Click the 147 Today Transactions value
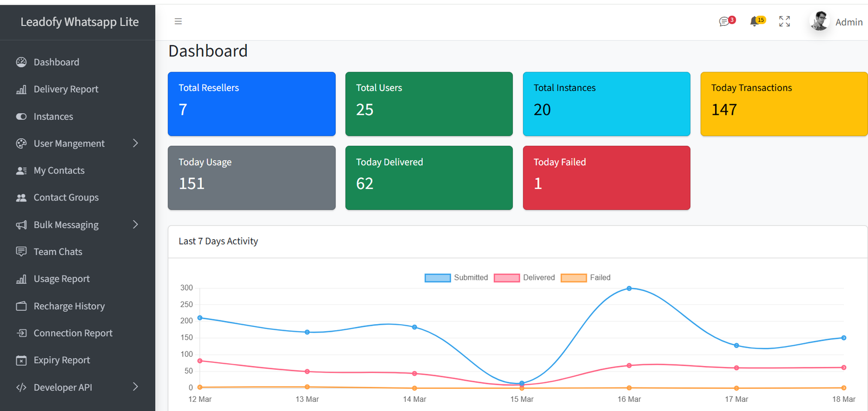The height and width of the screenshot is (411, 868). (724, 110)
